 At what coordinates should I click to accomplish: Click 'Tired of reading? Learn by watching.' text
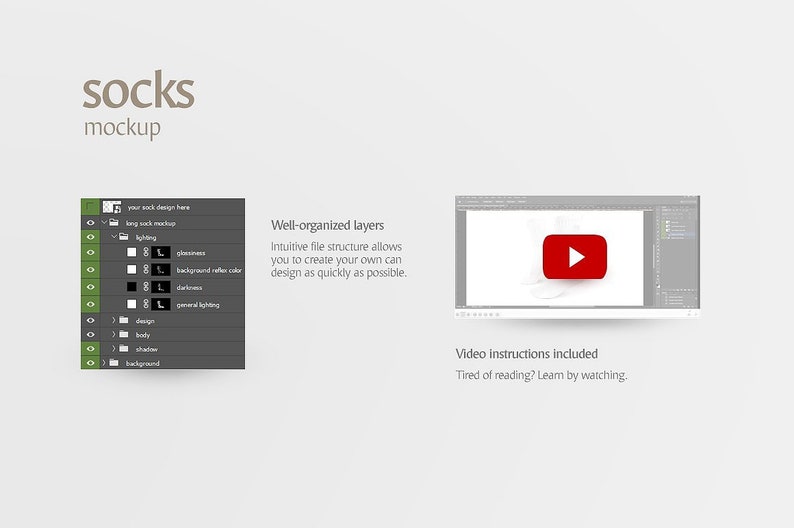[541, 375]
